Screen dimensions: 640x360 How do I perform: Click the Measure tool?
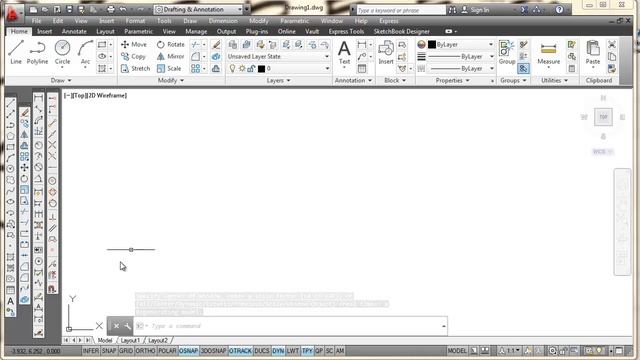coord(548,52)
